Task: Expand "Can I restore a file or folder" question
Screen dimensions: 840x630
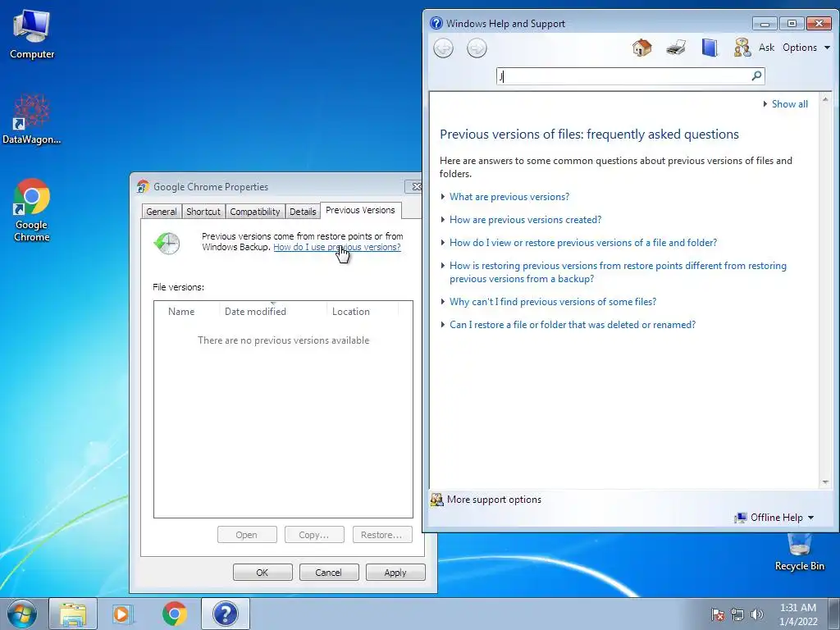Action: coord(572,325)
